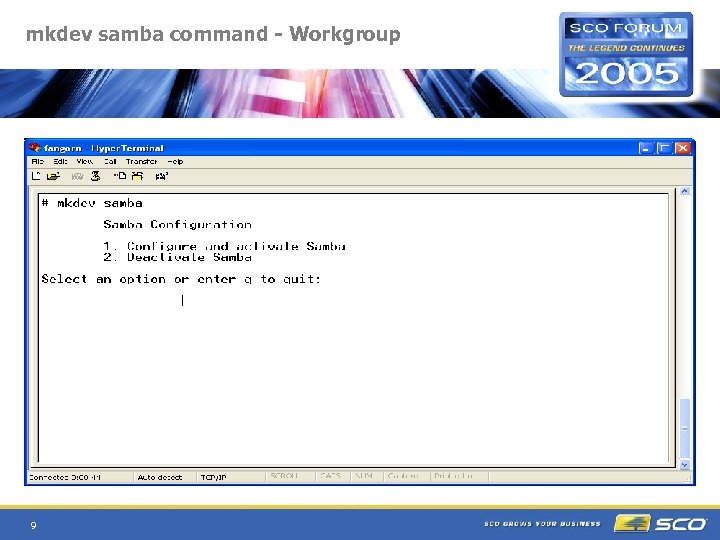Click the scrollbar up arrow

coord(685,191)
